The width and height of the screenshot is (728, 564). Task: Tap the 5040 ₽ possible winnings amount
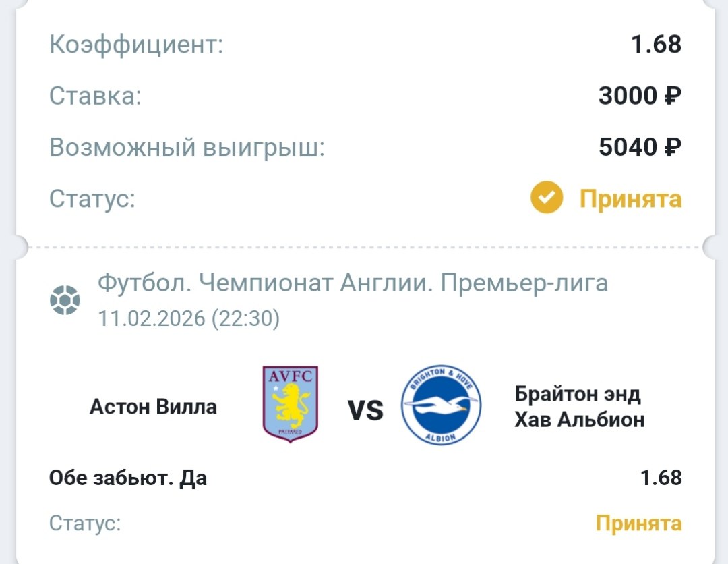[x=640, y=147]
